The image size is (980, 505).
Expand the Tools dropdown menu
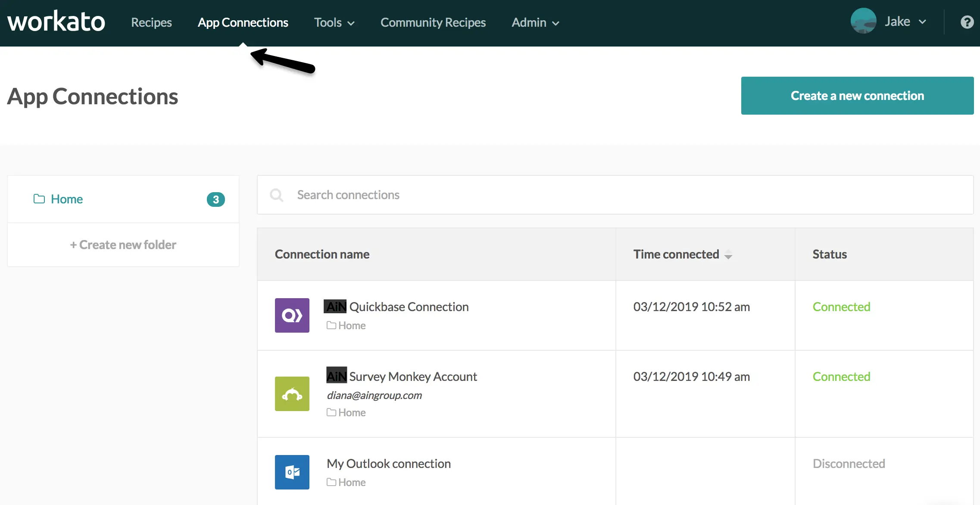(334, 22)
